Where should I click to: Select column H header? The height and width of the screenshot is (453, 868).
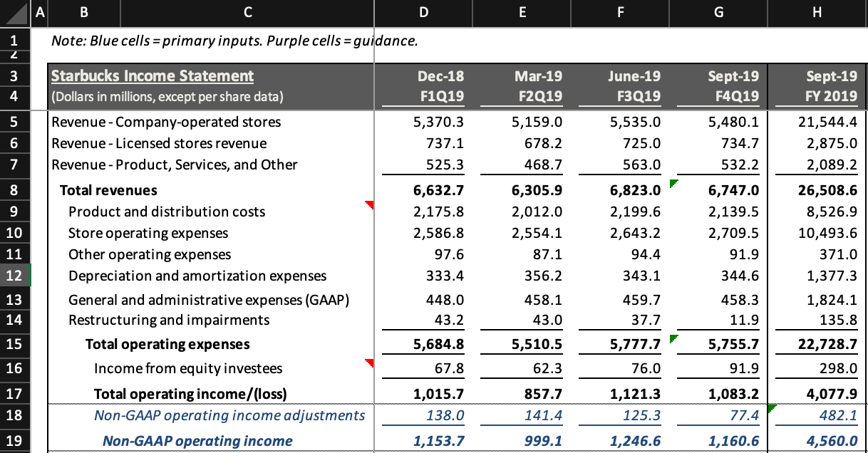tap(817, 11)
